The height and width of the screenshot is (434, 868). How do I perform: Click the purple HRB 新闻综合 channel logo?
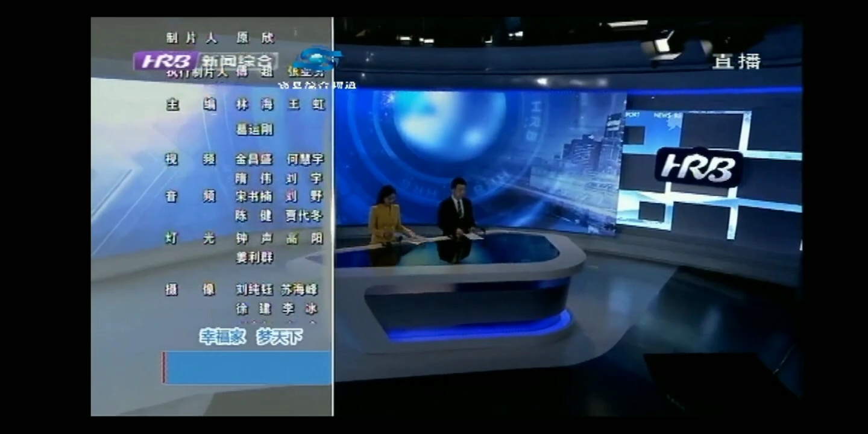[x=206, y=61]
